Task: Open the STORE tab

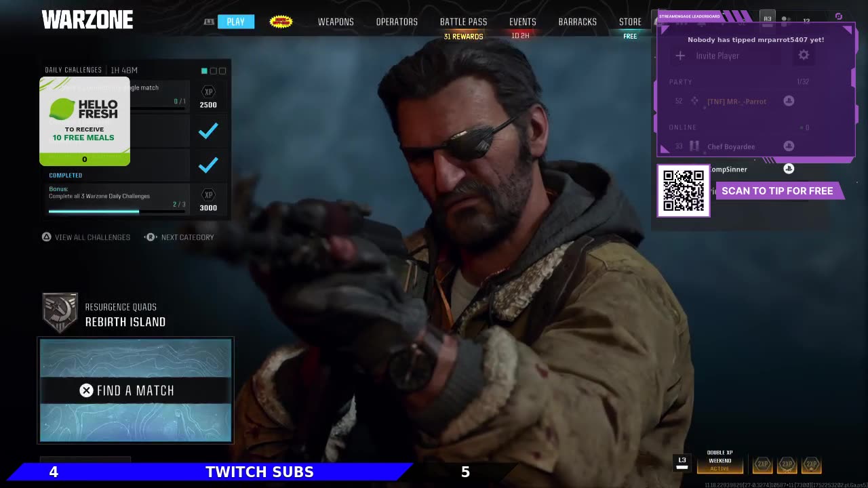Action: click(630, 22)
